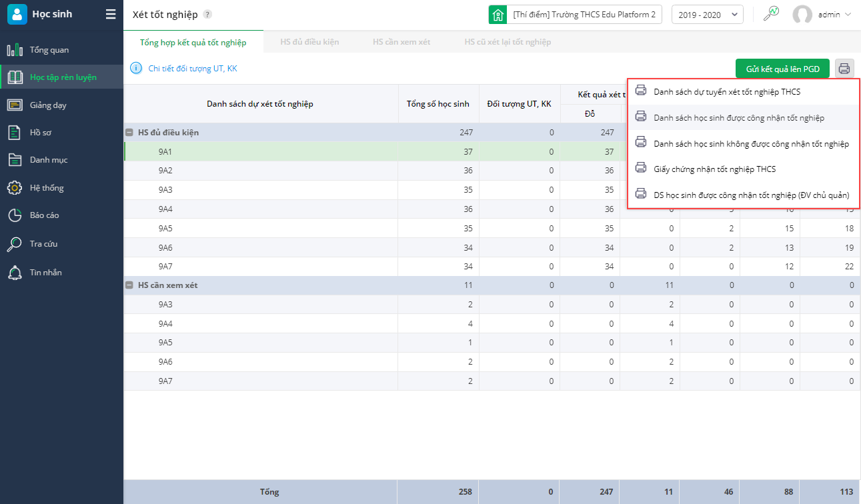Toggle the hamburger sidebar menu
Image resolution: width=861 pixels, height=504 pixels.
111,14
